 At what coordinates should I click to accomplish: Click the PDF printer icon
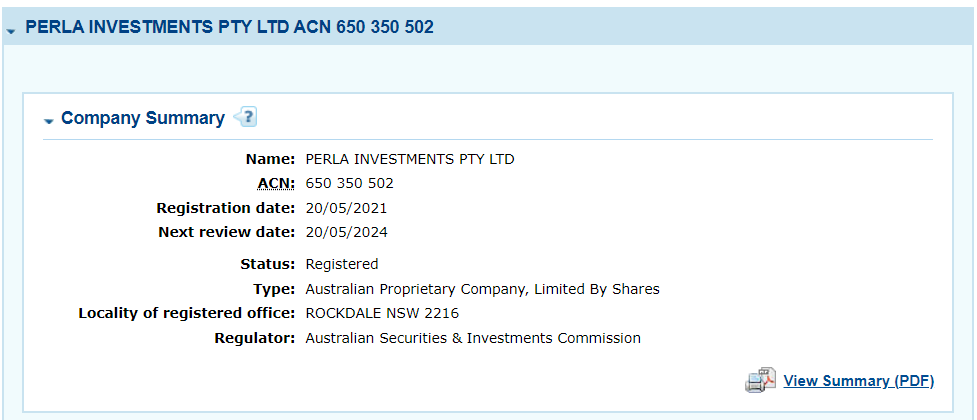tap(760, 380)
